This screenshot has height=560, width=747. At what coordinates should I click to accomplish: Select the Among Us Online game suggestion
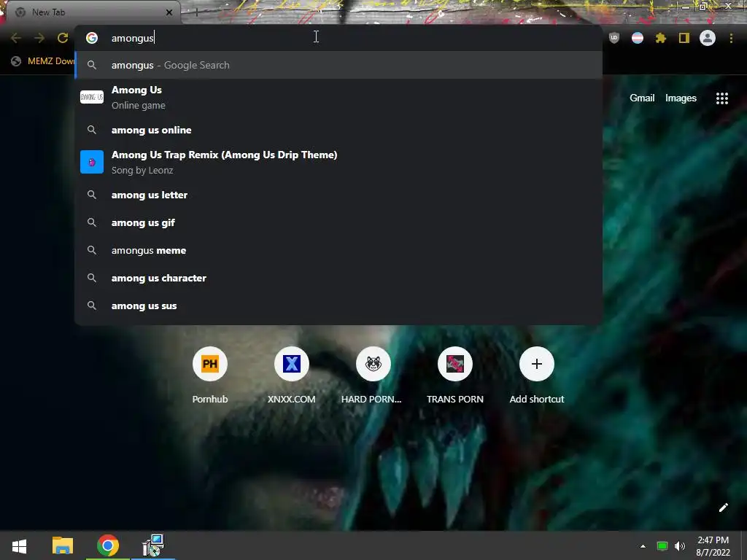click(x=338, y=97)
